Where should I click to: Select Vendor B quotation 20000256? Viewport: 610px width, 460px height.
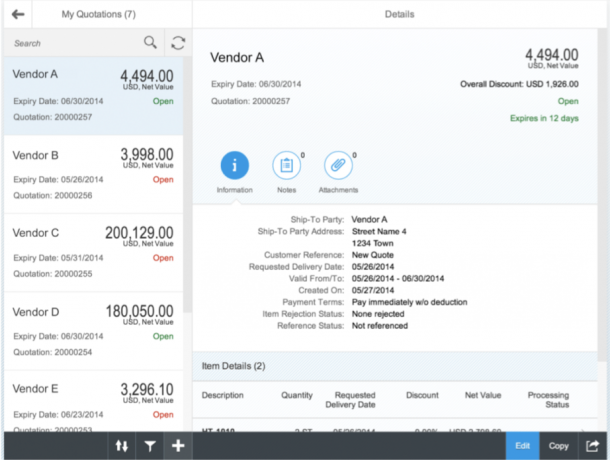click(92, 174)
